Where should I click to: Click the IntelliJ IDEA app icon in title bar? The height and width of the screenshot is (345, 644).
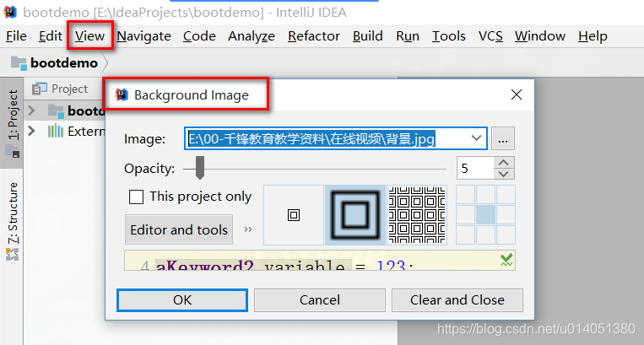tap(11, 12)
